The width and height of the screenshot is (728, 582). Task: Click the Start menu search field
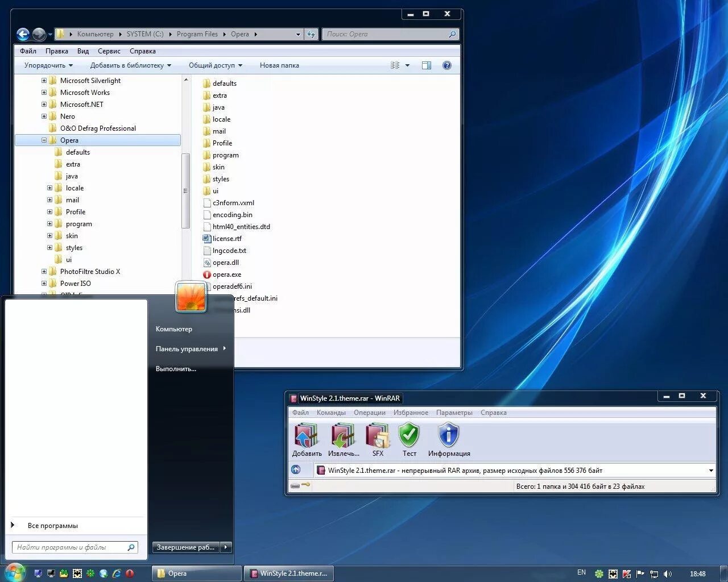[x=75, y=547]
